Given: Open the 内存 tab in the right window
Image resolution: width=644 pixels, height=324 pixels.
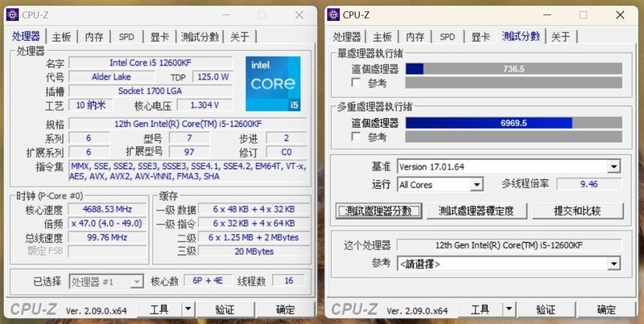Looking at the screenshot, I should [415, 37].
